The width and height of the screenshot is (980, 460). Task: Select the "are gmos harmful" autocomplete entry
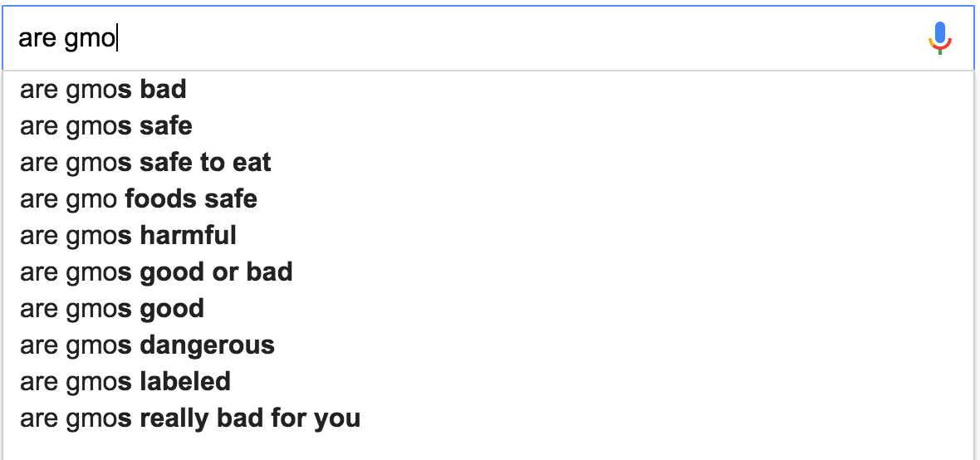[488, 236]
